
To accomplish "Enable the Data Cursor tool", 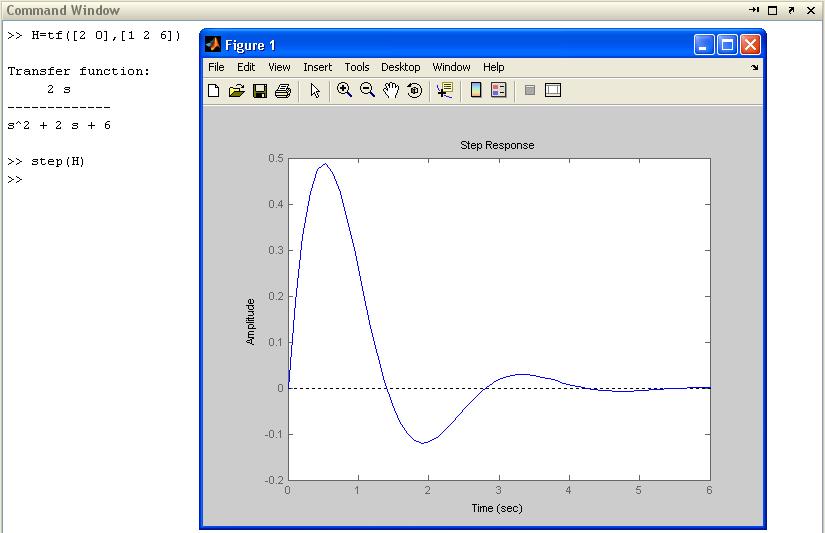I will pos(445,91).
